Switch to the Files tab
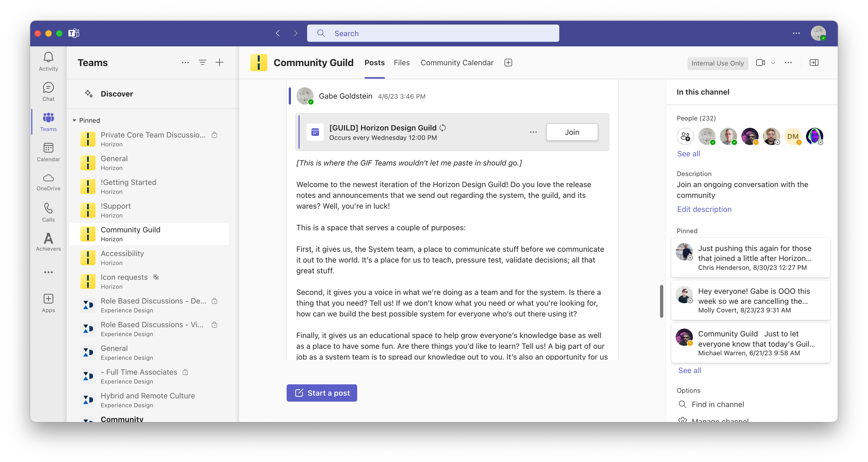Viewport: 868px width, 462px height. pos(402,63)
